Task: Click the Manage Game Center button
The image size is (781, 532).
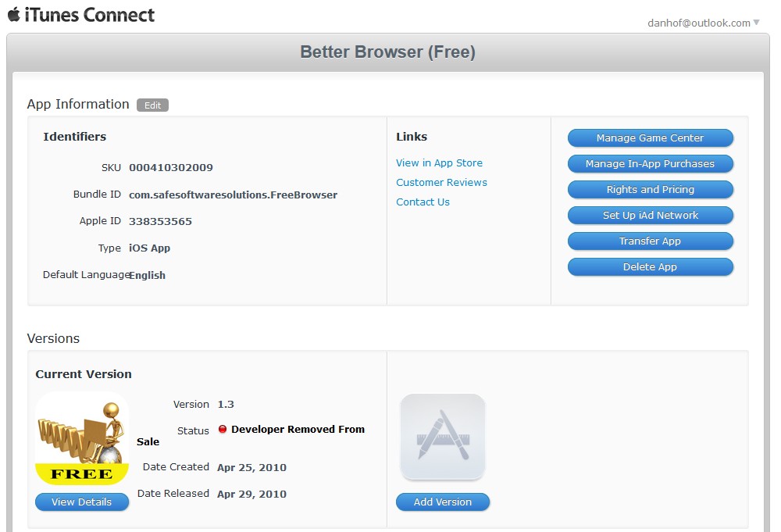Action: (x=650, y=138)
